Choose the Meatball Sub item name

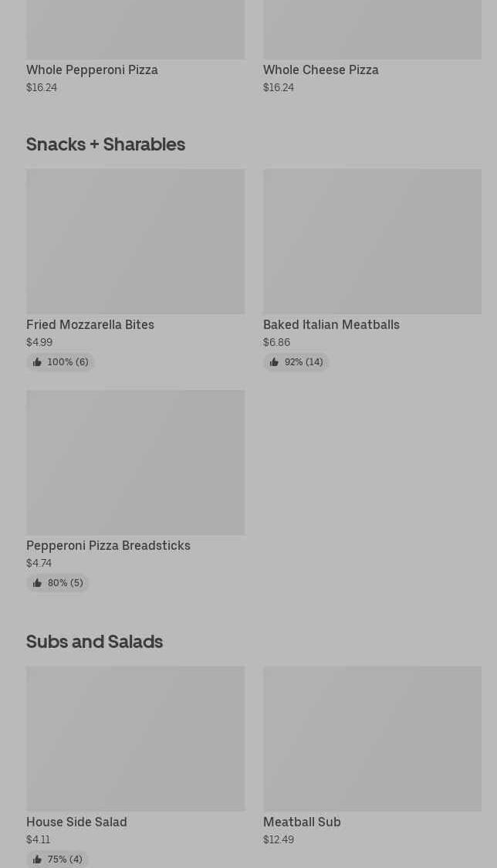302,822
